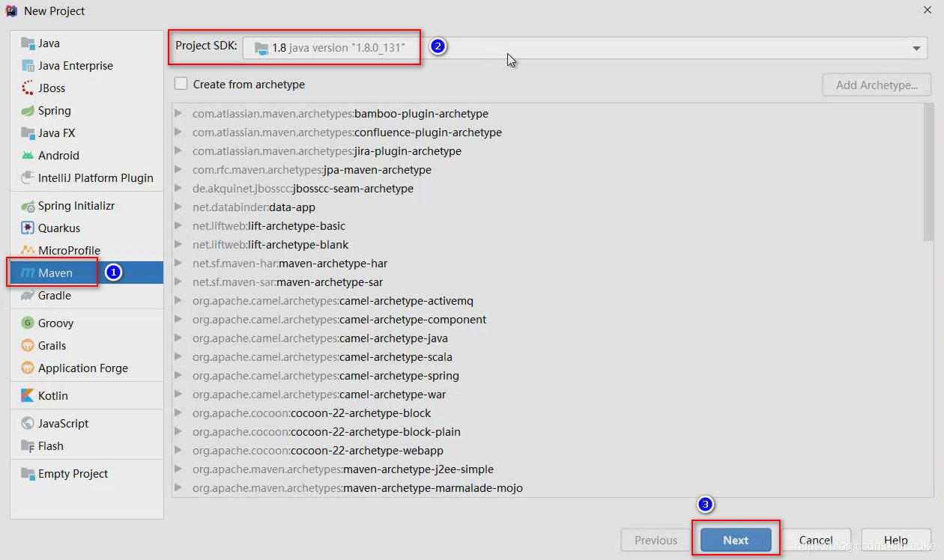Select the lift-archetype-blank row
The width and height of the screenshot is (944, 560).
[x=548, y=245]
